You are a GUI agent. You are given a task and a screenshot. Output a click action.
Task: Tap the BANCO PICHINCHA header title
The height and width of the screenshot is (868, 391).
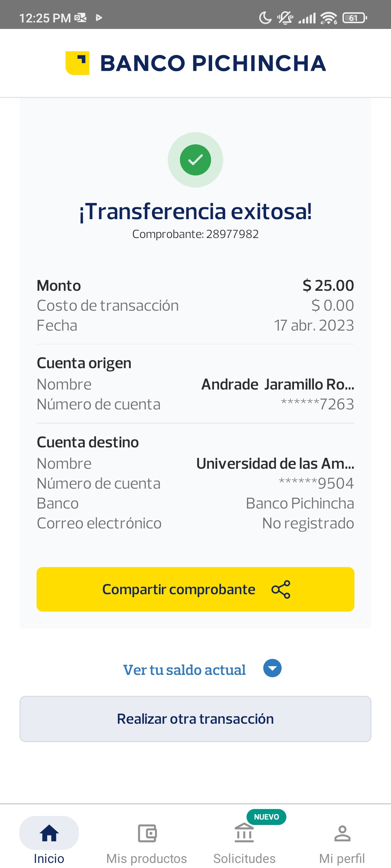pos(213,63)
